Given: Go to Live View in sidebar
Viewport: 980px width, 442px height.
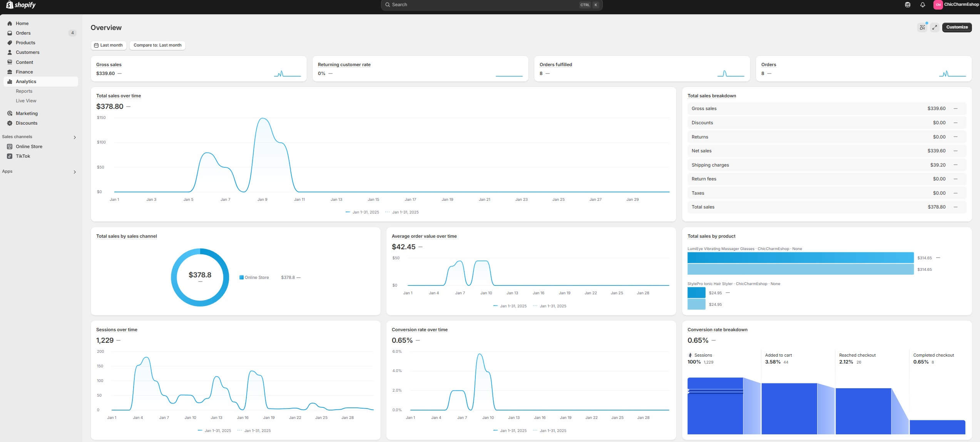Looking at the screenshot, I should 26,101.
